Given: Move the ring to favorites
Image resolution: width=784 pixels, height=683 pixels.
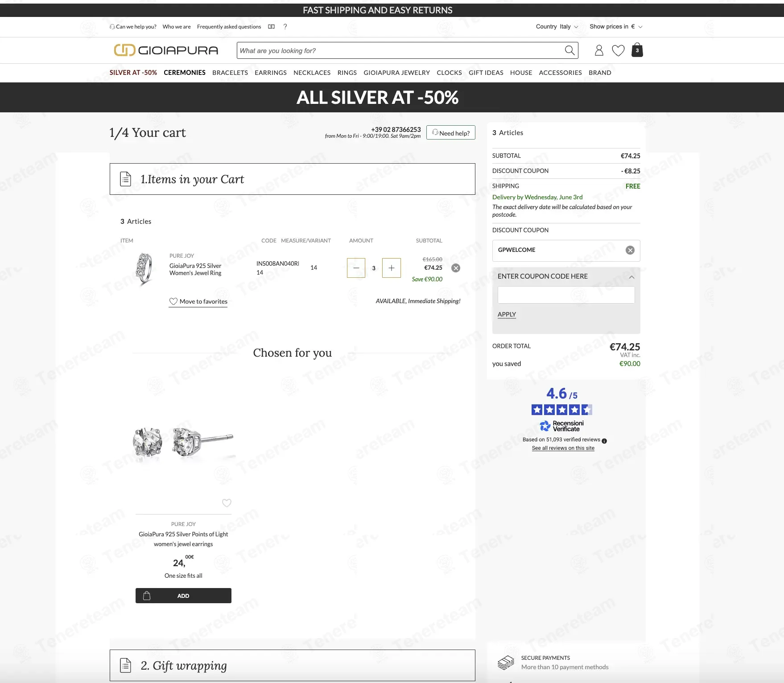Looking at the screenshot, I should point(198,302).
